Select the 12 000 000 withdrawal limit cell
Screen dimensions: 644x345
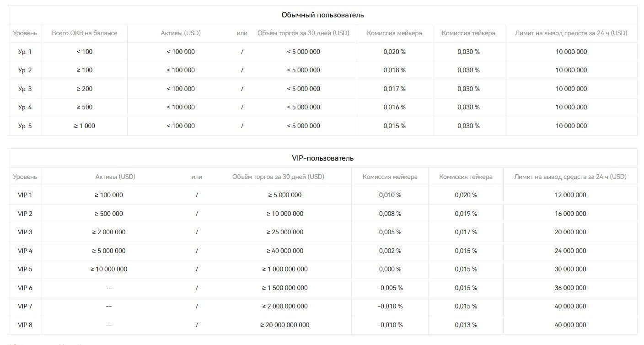coord(570,195)
